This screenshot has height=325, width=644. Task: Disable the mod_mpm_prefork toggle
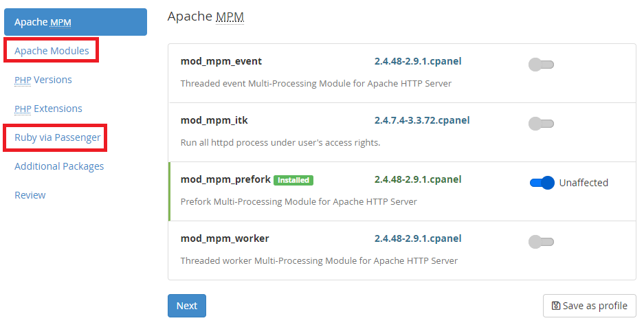[542, 183]
